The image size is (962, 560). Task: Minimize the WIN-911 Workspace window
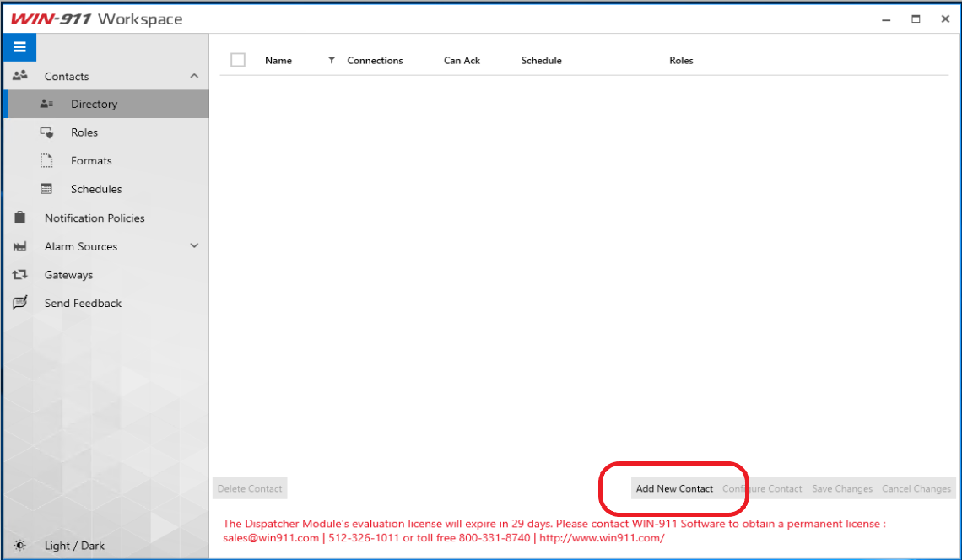[x=886, y=19]
